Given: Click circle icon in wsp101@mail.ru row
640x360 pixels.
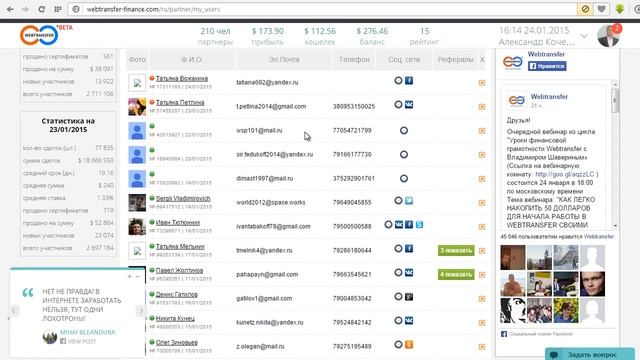Looking at the screenshot, I should [404, 131].
